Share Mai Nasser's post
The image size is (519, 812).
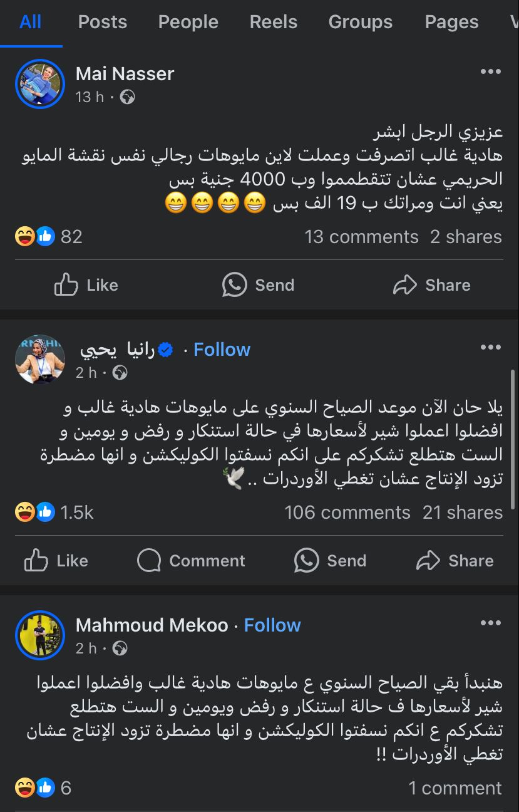pos(432,285)
